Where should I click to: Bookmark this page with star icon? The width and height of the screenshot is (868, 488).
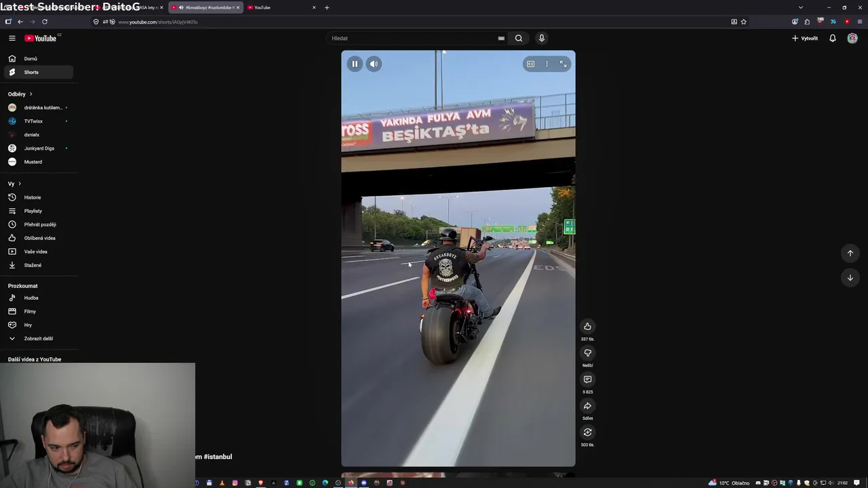point(744,22)
